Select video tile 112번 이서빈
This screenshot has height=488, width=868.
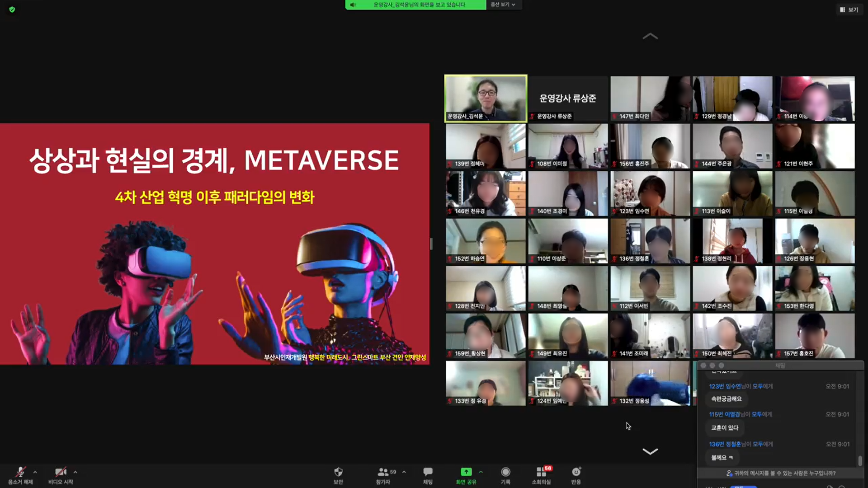650,288
